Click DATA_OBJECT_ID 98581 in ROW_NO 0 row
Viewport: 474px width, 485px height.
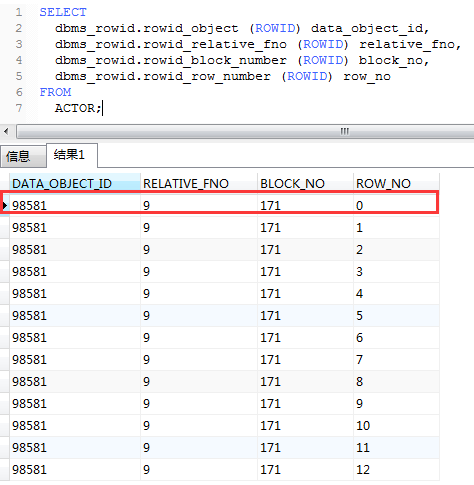click(75, 205)
